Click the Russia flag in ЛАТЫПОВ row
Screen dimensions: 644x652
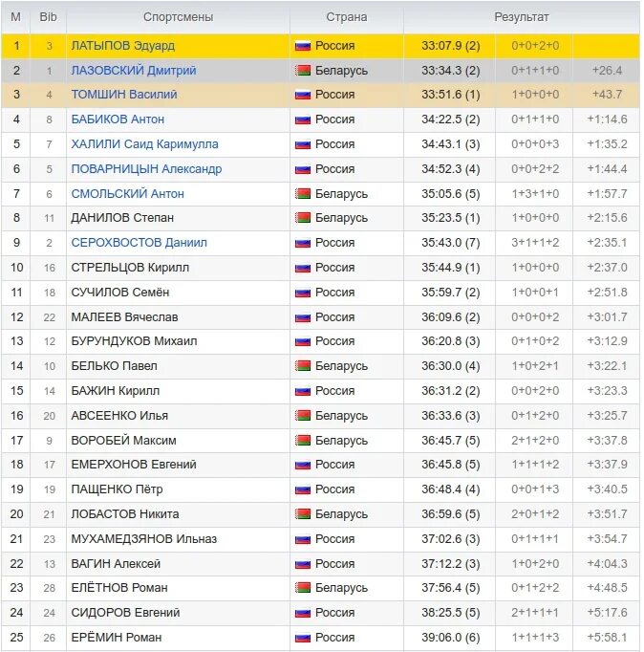pyautogui.click(x=303, y=46)
